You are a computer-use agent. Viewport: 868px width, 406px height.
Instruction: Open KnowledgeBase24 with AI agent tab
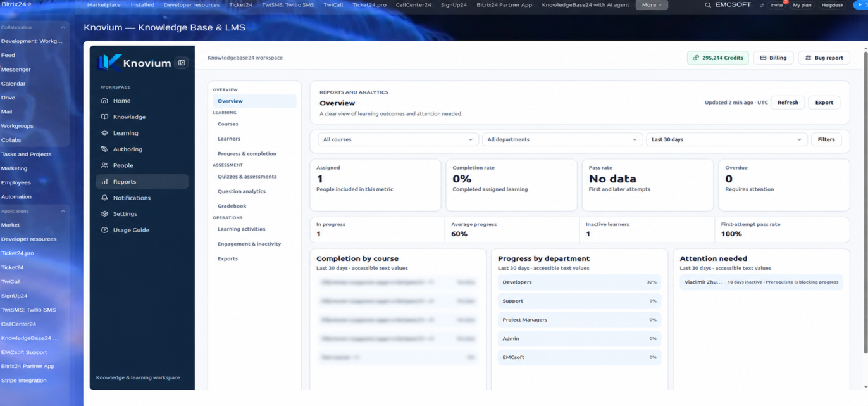click(x=586, y=5)
